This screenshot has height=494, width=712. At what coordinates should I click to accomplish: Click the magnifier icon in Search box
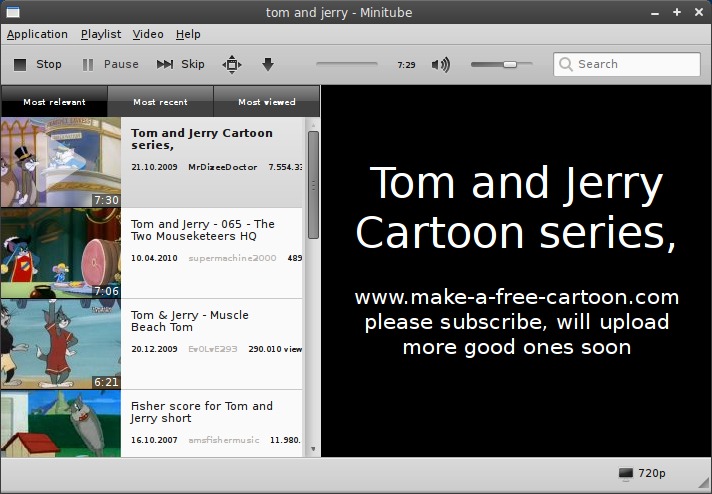566,64
